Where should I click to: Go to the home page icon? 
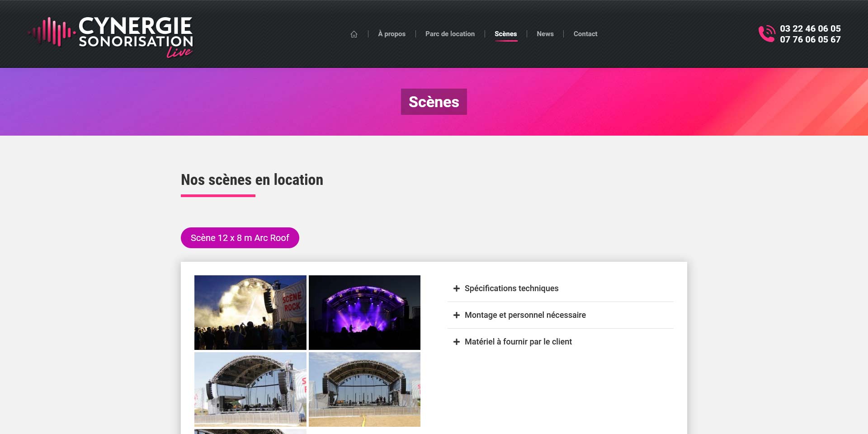pyautogui.click(x=354, y=34)
